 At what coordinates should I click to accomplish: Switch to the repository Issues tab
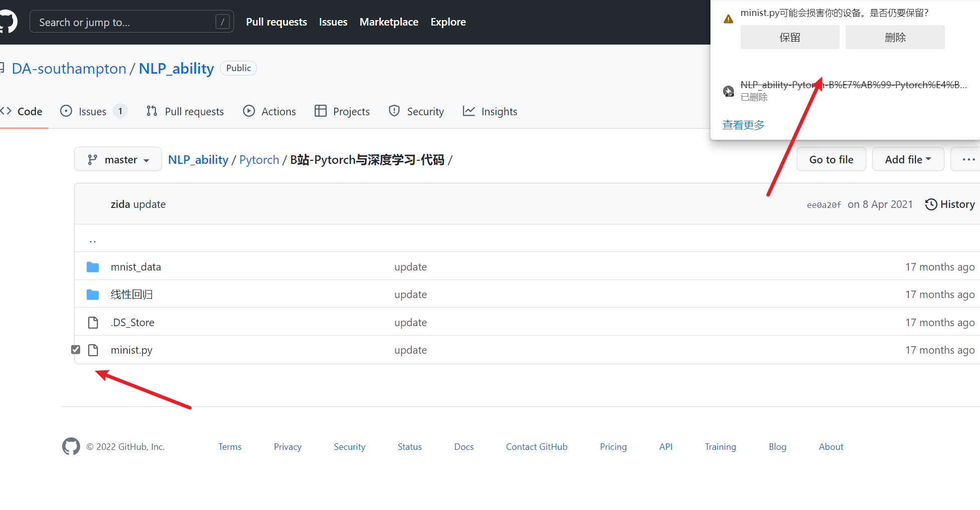point(93,111)
